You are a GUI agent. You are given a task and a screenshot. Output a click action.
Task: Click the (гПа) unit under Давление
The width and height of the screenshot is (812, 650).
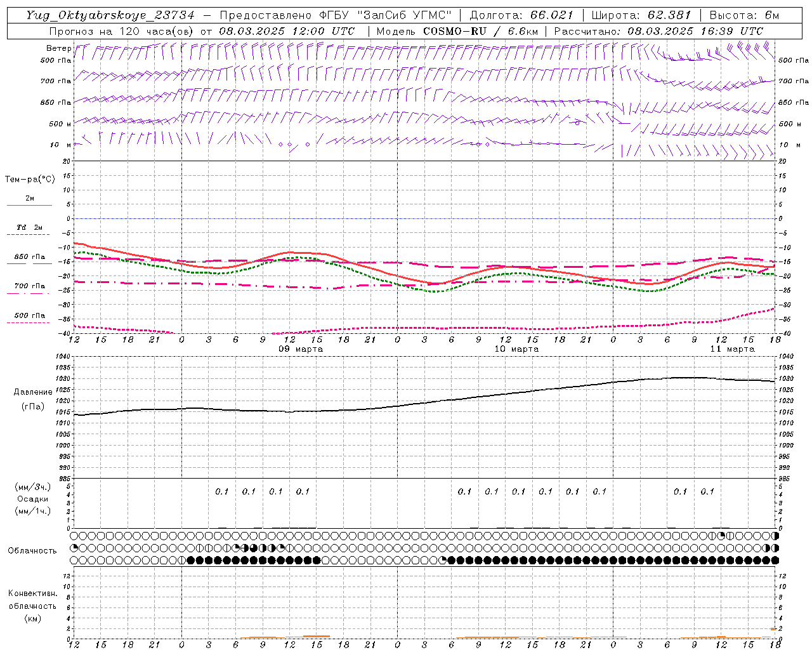coord(33,406)
